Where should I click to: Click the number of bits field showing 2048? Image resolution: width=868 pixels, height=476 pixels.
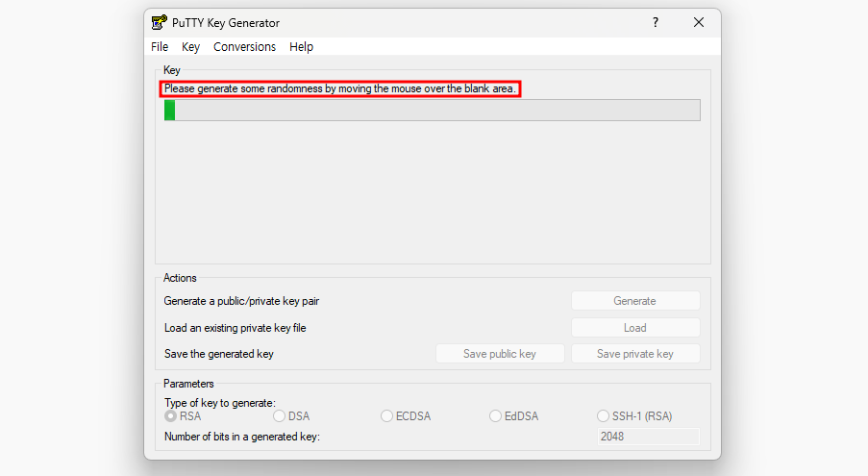[x=648, y=437]
